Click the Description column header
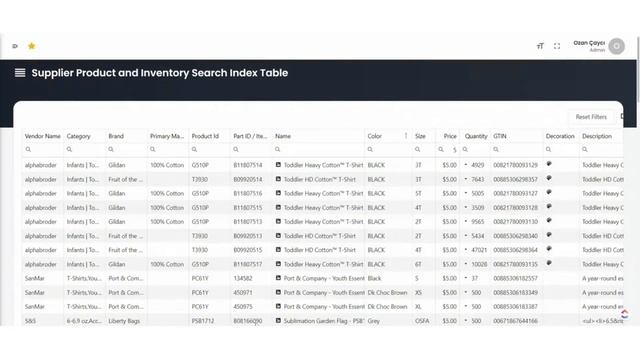Screen dimensions: 640x360 pos(597,136)
